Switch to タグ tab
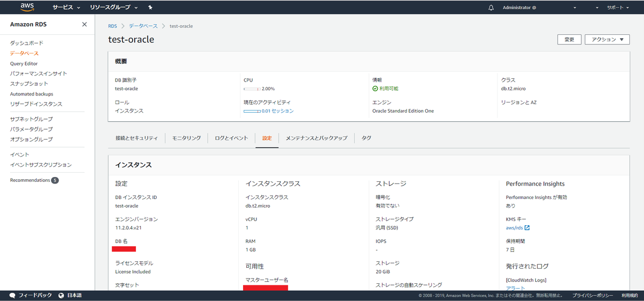The height and width of the screenshot is (301, 644). (x=366, y=138)
